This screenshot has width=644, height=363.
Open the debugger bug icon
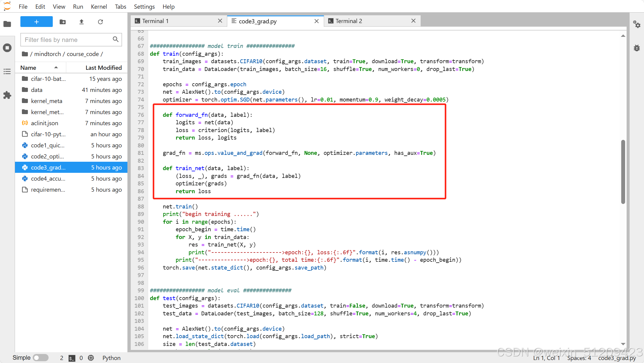click(637, 48)
